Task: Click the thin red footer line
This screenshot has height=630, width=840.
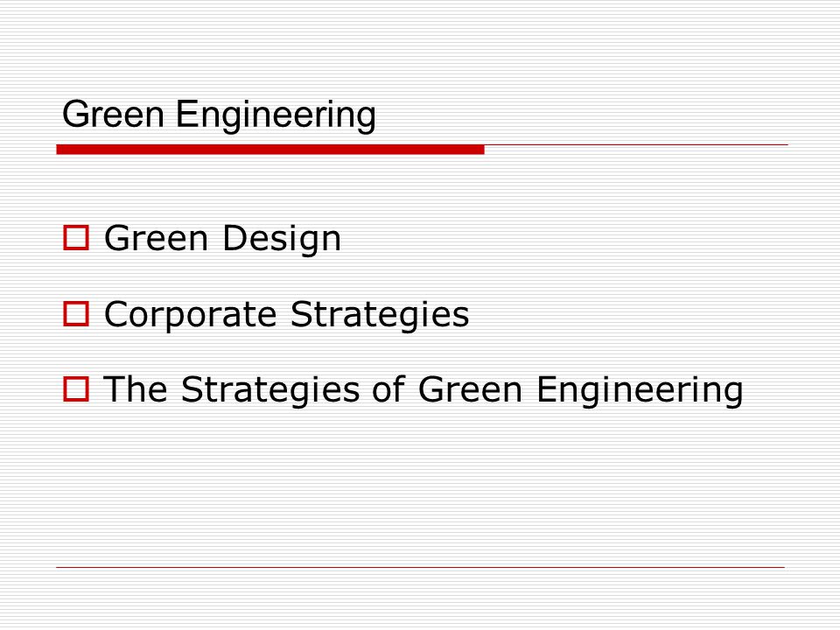Action: (421, 567)
